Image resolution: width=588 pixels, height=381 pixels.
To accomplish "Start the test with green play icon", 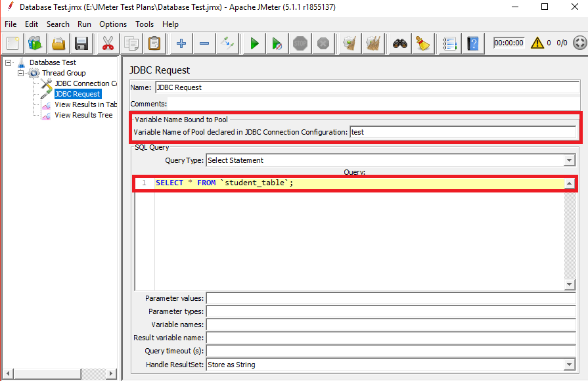I will [254, 43].
